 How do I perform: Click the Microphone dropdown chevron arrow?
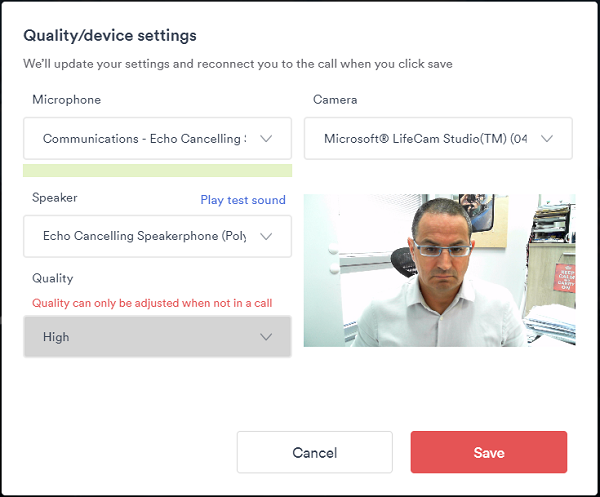coord(266,139)
